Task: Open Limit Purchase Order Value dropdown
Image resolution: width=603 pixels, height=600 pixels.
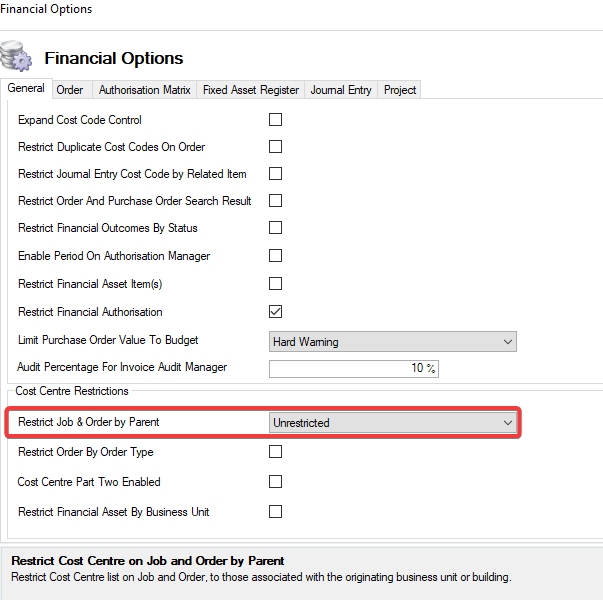Action: (392, 342)
